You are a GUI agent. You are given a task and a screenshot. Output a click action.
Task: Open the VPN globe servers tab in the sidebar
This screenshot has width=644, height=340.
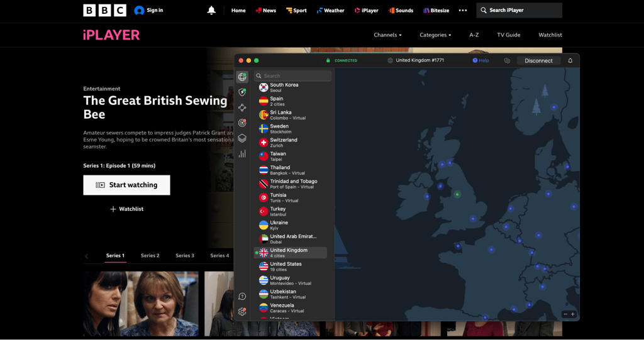coord(242,77)
